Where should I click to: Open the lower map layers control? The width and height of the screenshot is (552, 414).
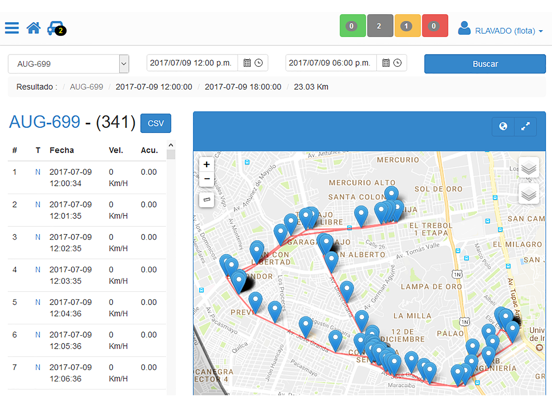[x=529, y=194]
